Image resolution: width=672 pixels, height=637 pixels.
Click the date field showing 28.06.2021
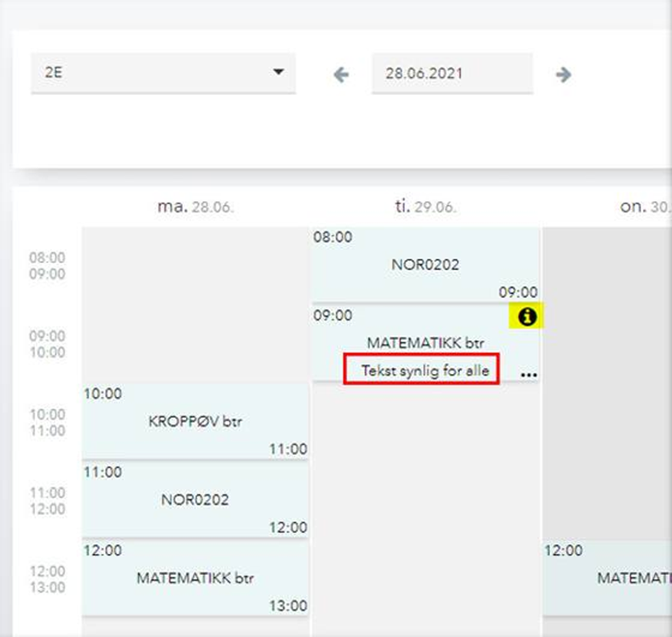click(452, 74)
